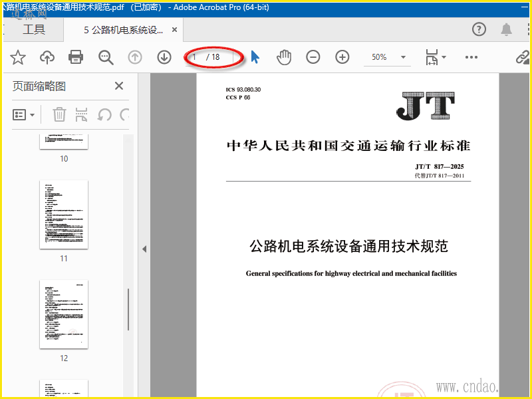Screen dimensions: 532x399
Task: Select the 公路机电系统设... document tab
Action: [x=124, y=30]
